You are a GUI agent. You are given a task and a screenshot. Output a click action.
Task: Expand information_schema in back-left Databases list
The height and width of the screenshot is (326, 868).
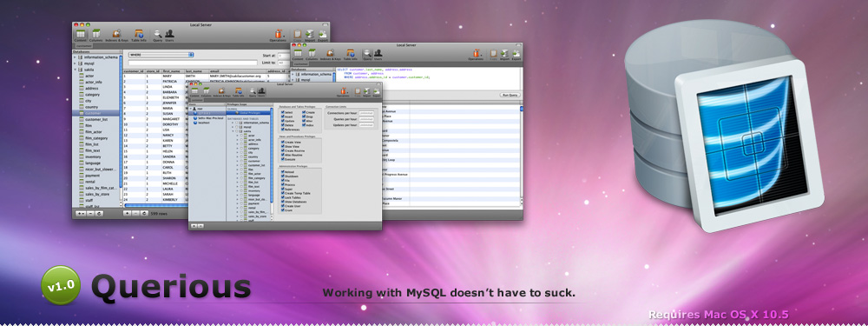(x=76, y=57)
